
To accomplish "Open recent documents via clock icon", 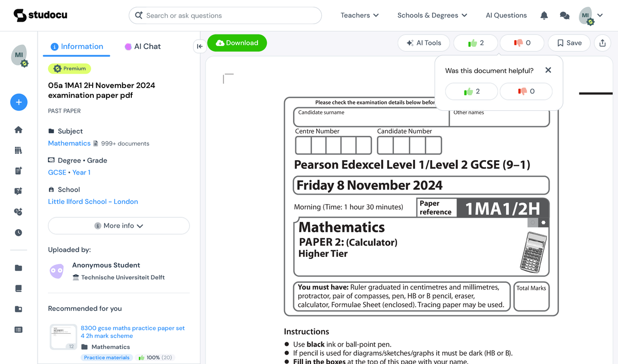I will 19,232.
